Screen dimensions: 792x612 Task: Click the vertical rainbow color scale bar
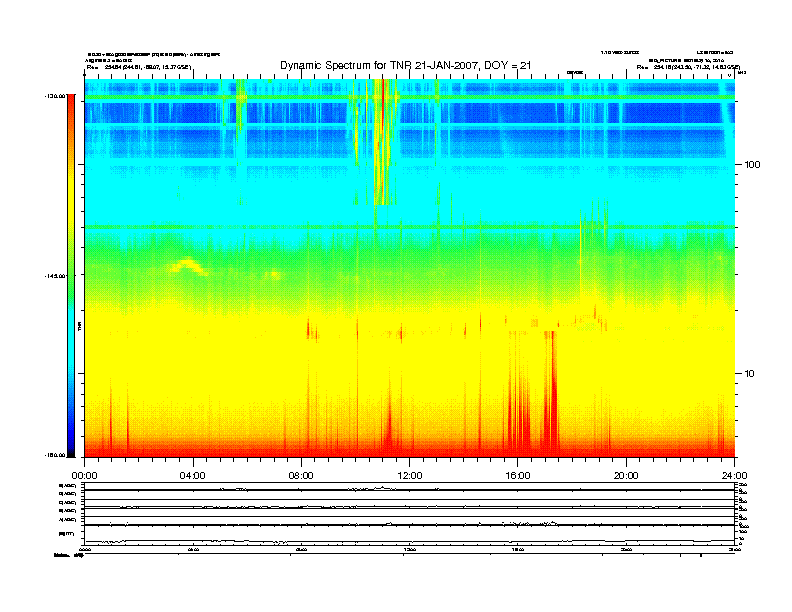click(71, 275)
